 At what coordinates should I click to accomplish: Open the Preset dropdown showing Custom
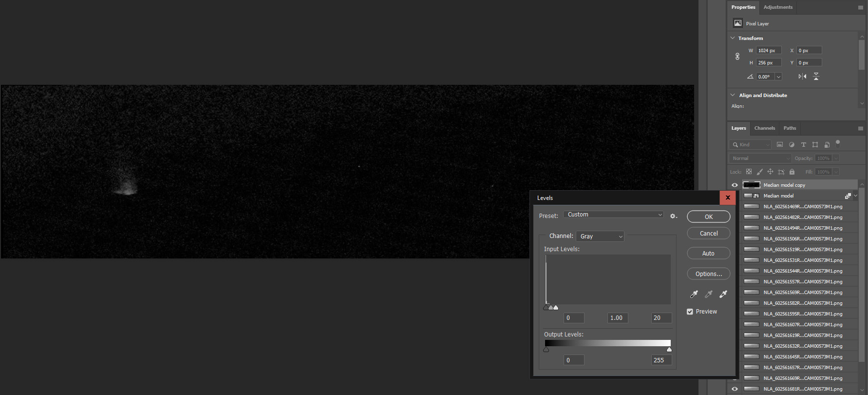pos(613,215)
